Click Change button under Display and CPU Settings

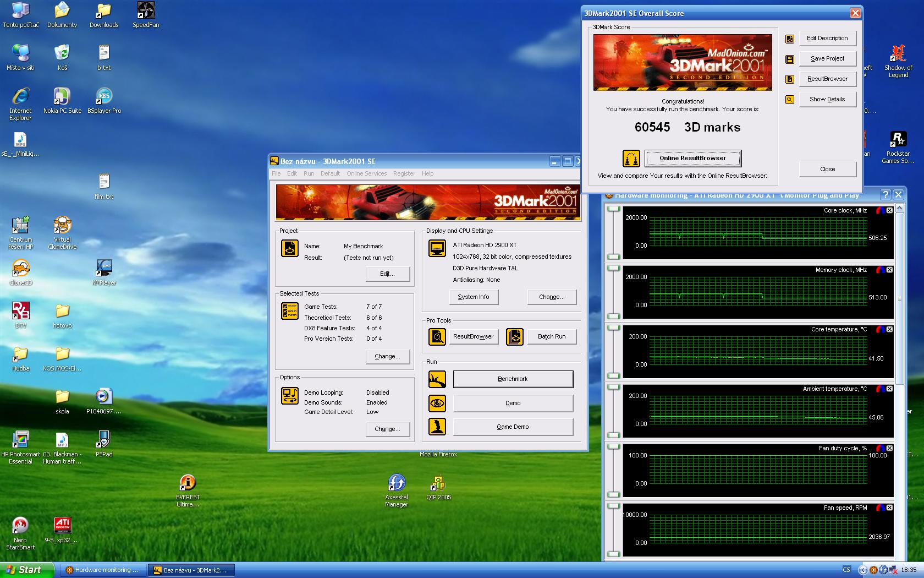[552, 297]
